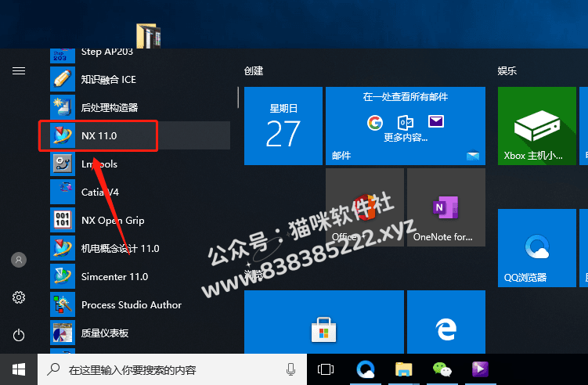Open WeChat from the taskbar
Screen dimensions: 588x385
(x=442, y=369)
